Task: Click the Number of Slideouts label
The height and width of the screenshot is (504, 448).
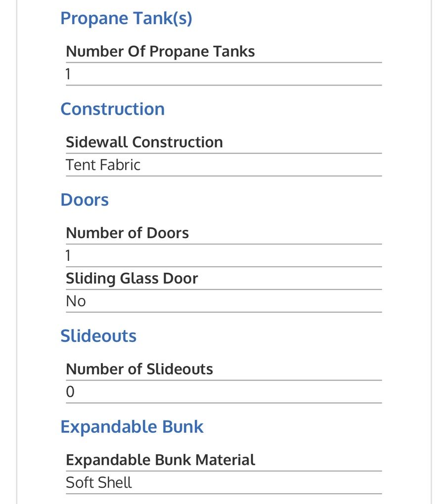Action: pos(139,369)
